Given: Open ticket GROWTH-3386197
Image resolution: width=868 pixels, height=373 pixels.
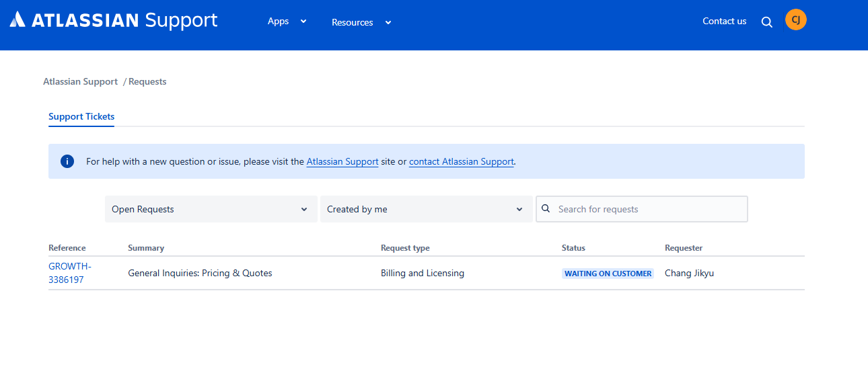Looking at the screenshot, I should (70, 273).
